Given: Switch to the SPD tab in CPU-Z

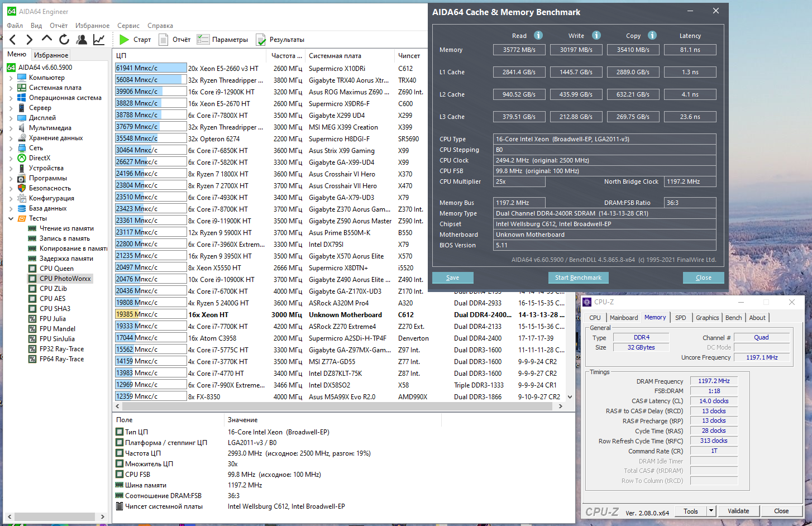Looking at the screenshot, I should [x=680, y=318].
